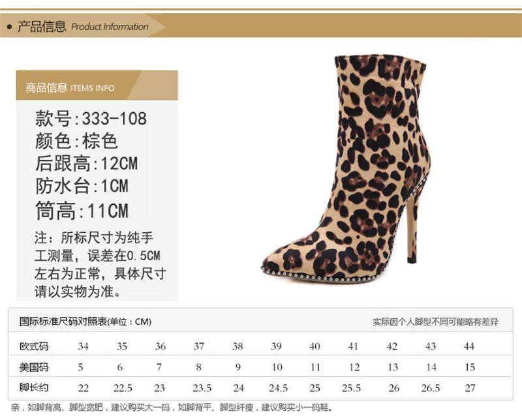Select the model number '款号:333-108'

tap(91, 119)
